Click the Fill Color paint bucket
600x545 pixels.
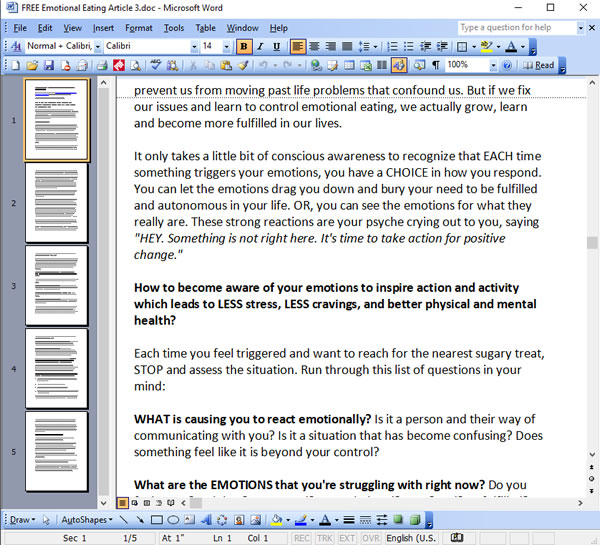tap(276, 520)
